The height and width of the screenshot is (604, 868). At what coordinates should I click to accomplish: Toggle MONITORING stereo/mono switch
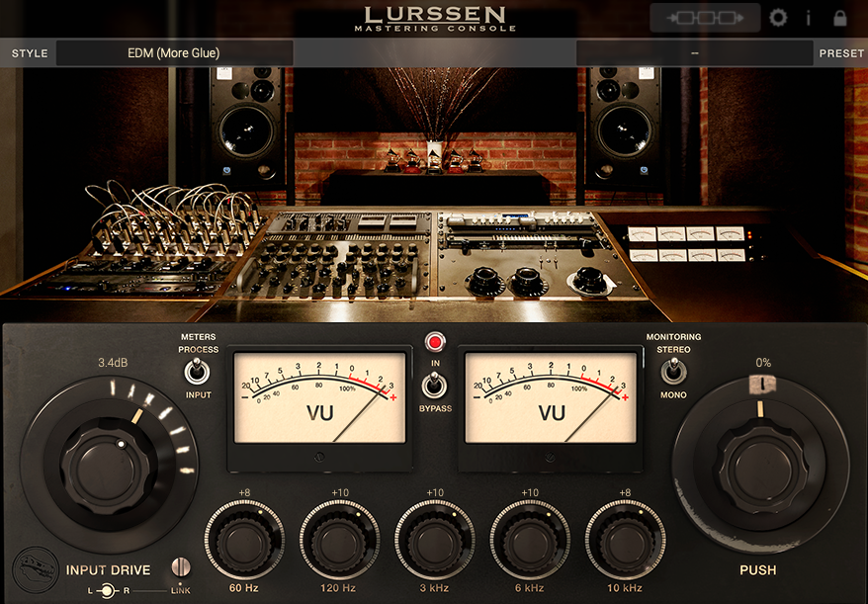click(x=673, y=371)
